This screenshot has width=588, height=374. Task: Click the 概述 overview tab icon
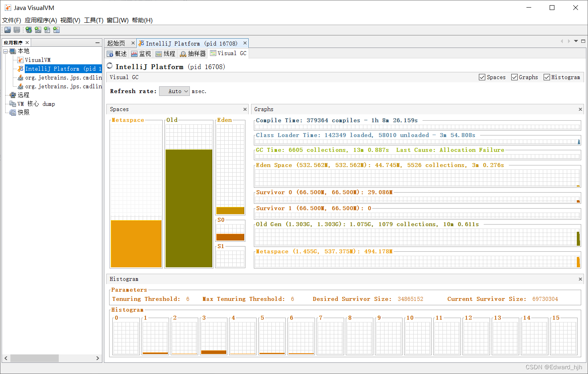(x=110, y=54)
